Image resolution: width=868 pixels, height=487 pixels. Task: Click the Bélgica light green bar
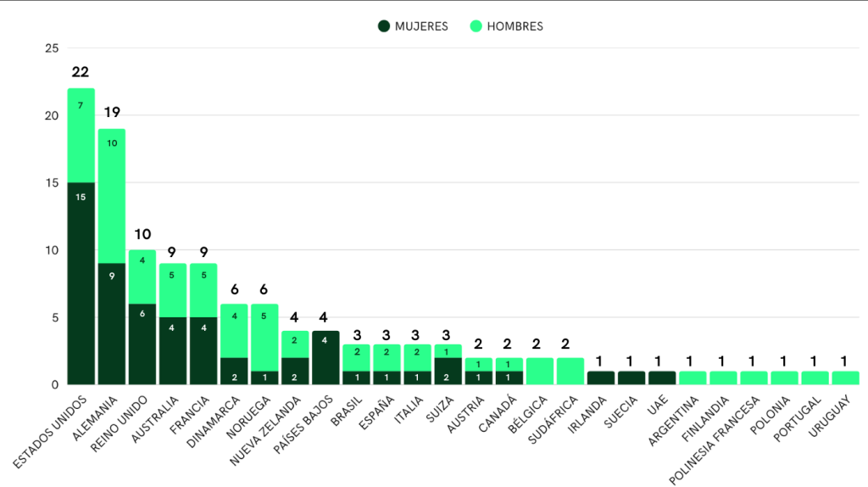pyautogui.click(x=540, y=371)
